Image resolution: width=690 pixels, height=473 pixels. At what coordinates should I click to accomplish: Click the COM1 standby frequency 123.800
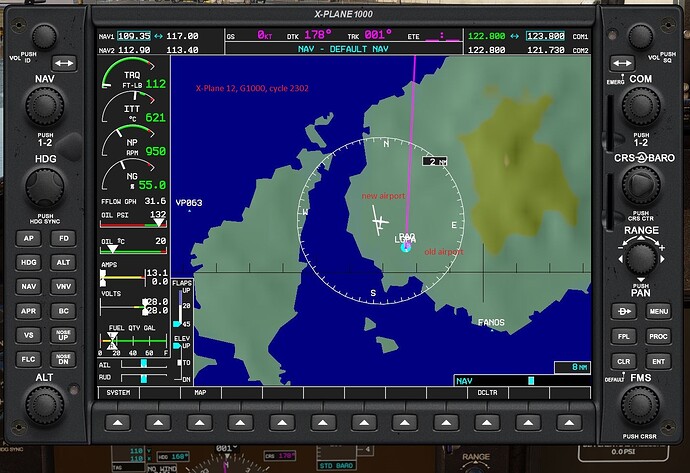click(546, 36)
